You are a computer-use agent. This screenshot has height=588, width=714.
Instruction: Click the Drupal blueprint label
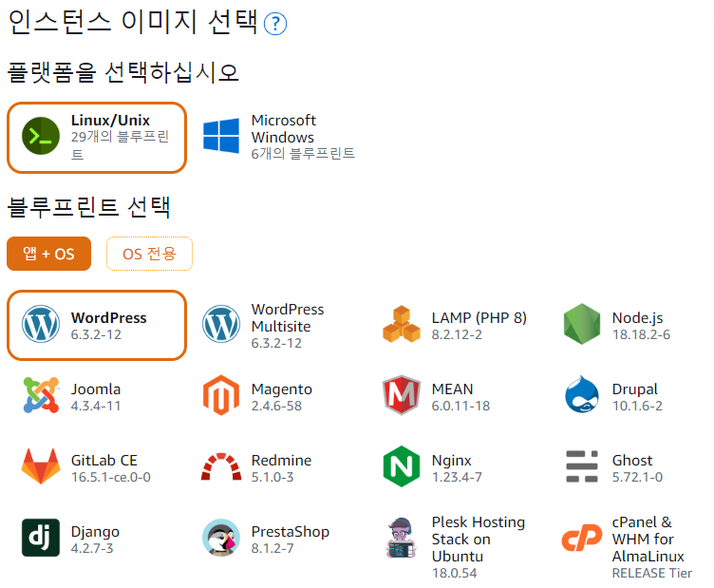635,389
